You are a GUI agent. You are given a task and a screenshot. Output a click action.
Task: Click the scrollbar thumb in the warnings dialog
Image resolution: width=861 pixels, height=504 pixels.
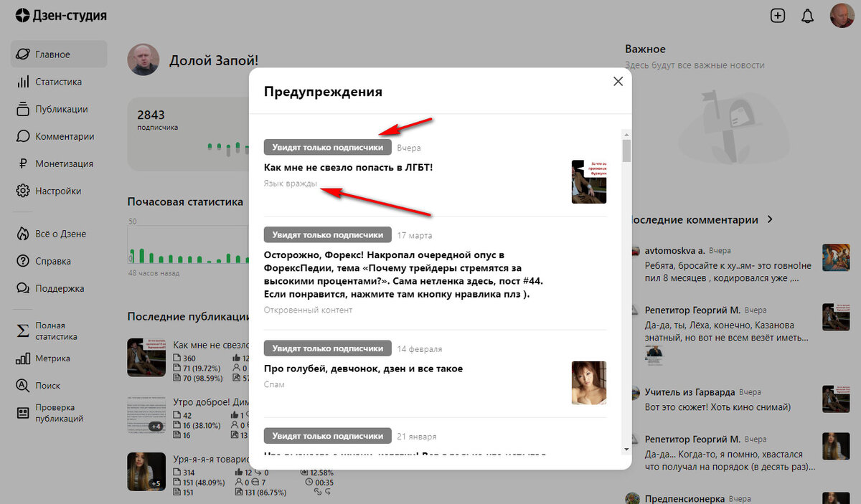[x=626, y=151]
